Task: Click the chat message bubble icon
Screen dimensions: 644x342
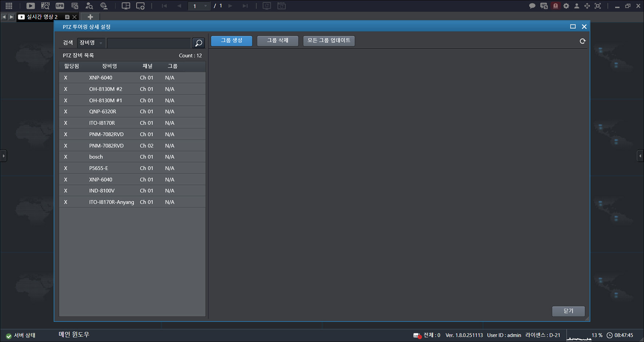Action: [532, 6]
